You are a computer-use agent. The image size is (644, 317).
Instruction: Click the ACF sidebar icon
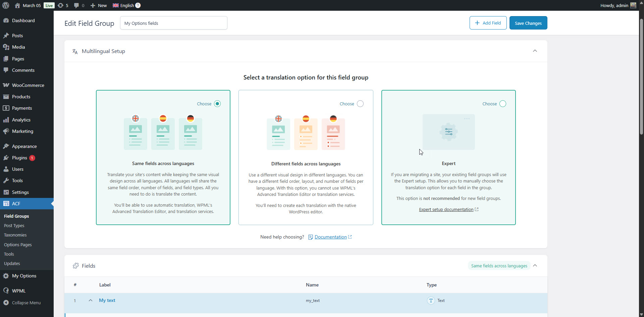tap(6, 204)
